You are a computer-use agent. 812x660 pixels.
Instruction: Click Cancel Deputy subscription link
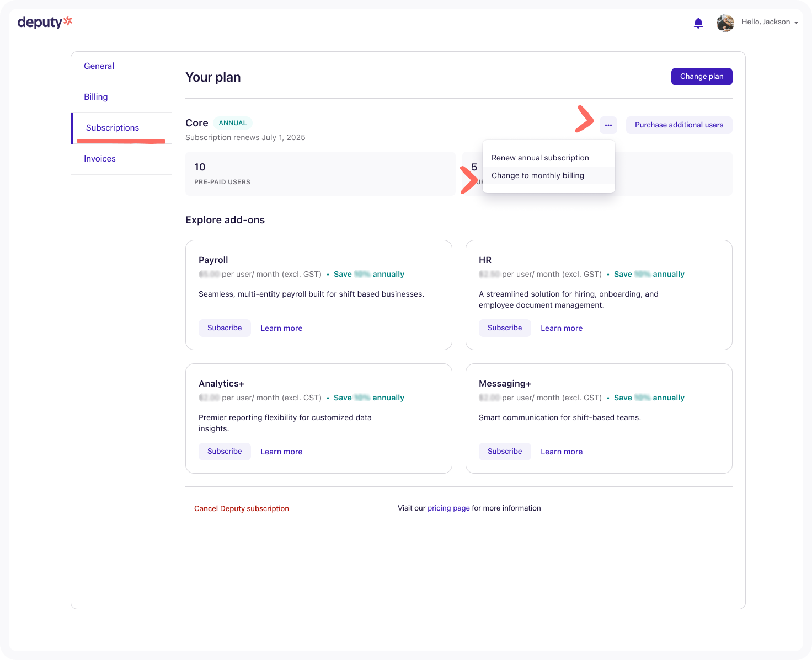pos(241,508)
